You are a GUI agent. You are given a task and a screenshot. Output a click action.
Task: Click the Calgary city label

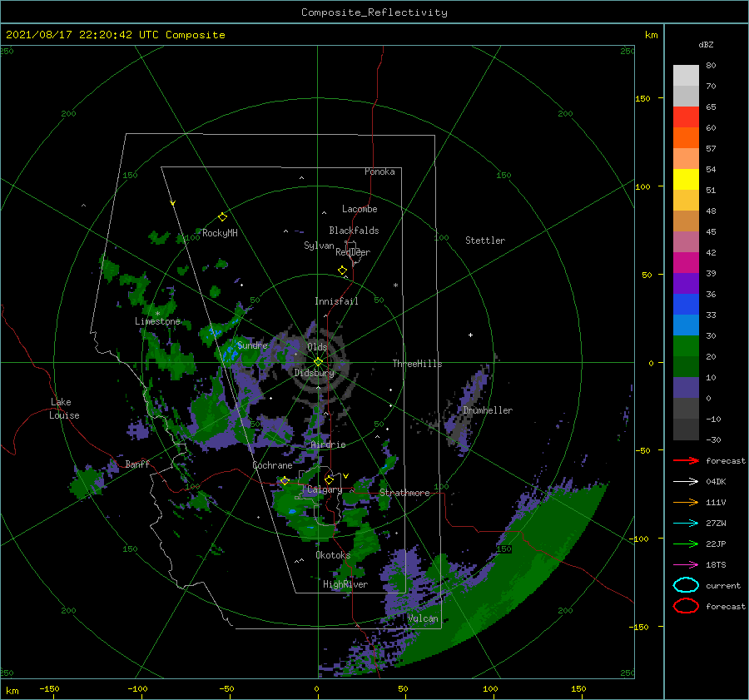325,489
